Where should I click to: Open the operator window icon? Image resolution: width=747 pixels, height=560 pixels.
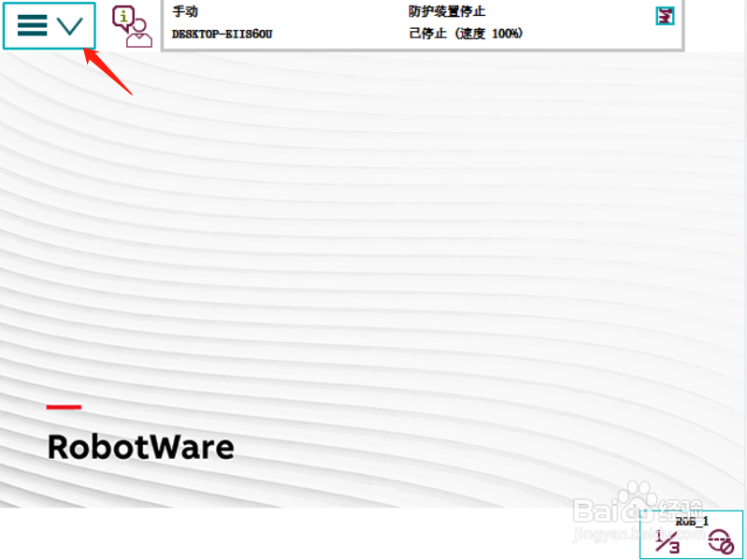[x=132, y=26]
